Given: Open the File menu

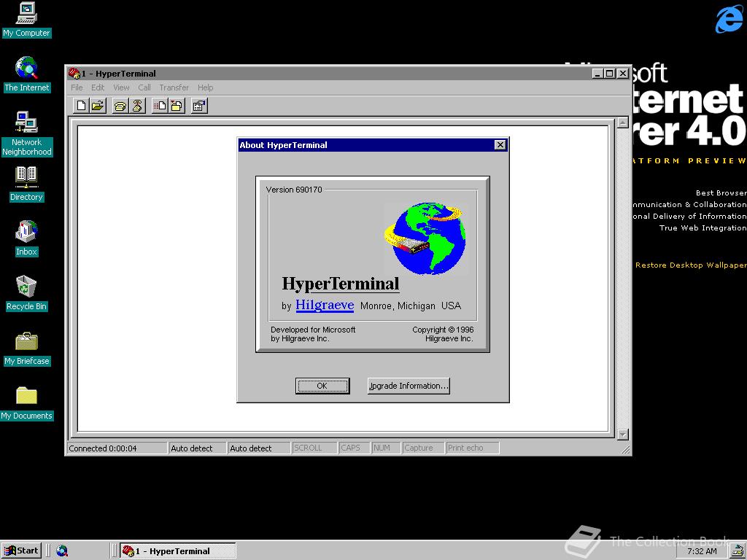Looking at the screenshot, I should pos(77,87).
